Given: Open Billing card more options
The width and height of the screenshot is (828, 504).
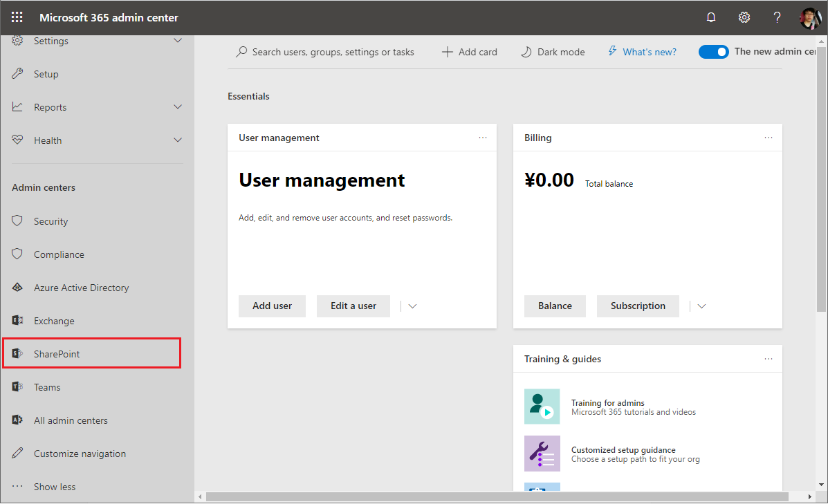Looking at the screenshot, I should 769,138.
